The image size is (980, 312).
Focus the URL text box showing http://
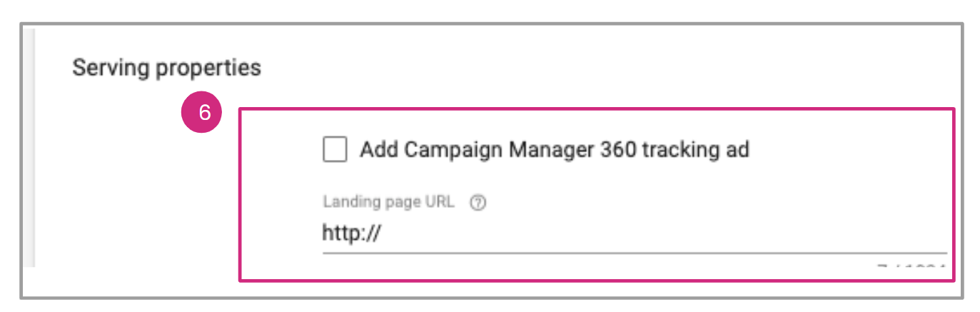(x=500, y=234)
